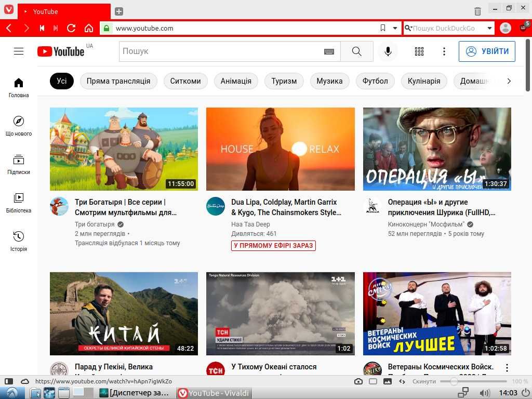This screenshot has height=399, width=532.
Task: Go to the browser home page
Action: pyautogui.click(x=89, y=28)
